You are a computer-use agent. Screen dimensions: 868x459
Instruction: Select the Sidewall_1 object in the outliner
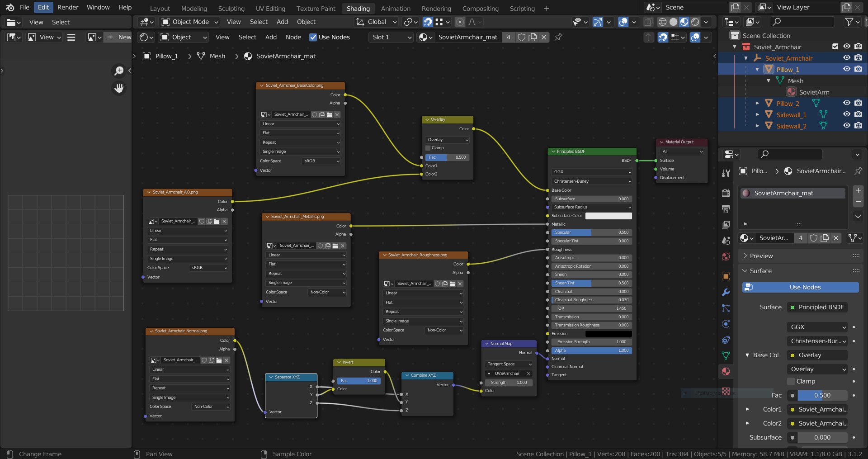tap(791, 114)
